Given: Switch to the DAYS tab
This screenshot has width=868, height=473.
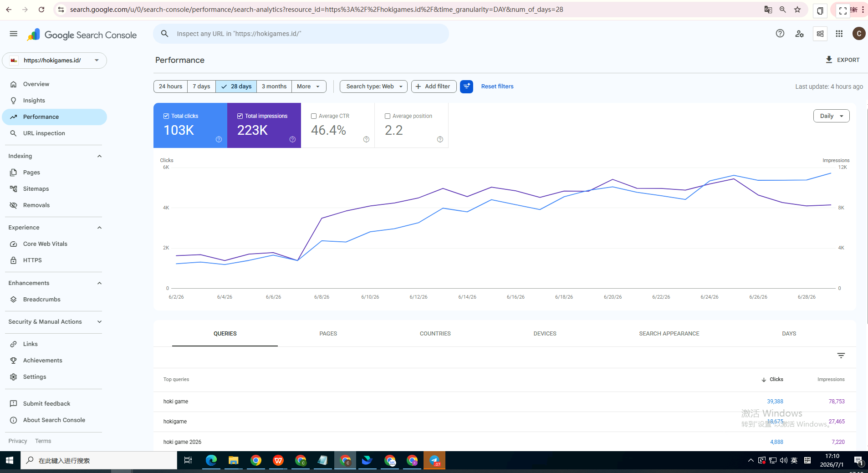Looking at the screenshot, I should [789, 334].
